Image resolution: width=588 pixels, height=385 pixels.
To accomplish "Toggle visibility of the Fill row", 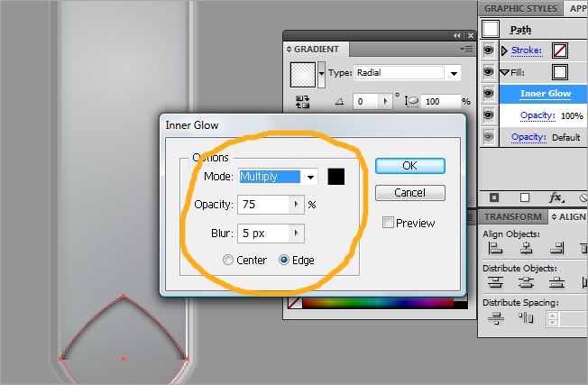I will pos(489,71).
